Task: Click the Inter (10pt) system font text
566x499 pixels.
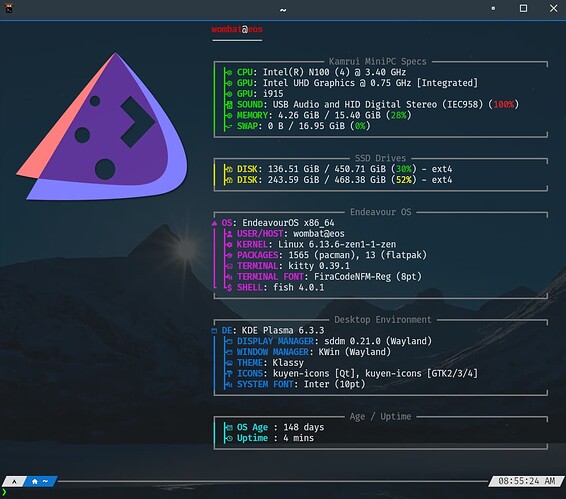Action: (x=334, y=384)
